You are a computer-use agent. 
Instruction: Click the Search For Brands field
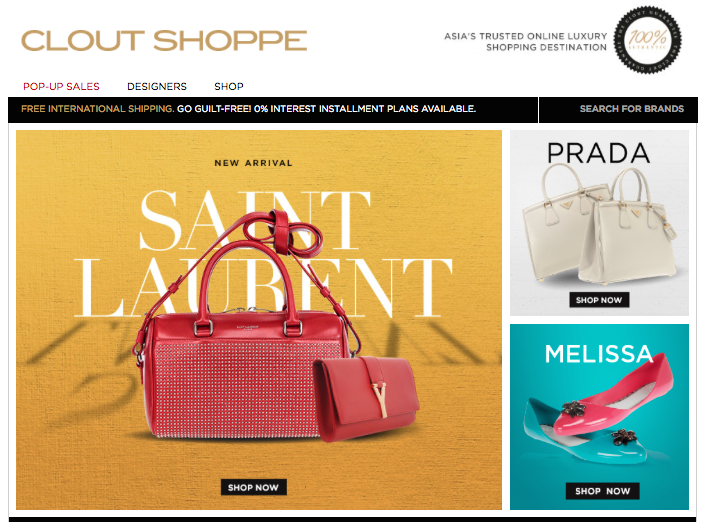click(618, 109)
